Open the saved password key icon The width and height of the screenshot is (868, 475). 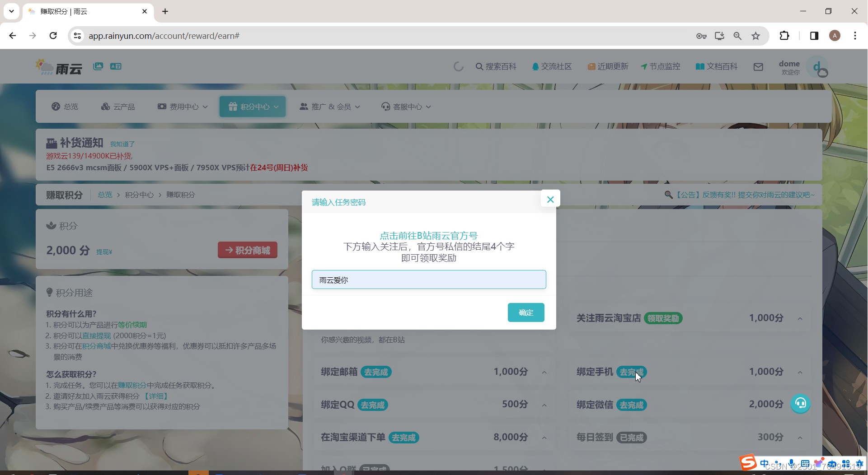coord(701,36)
